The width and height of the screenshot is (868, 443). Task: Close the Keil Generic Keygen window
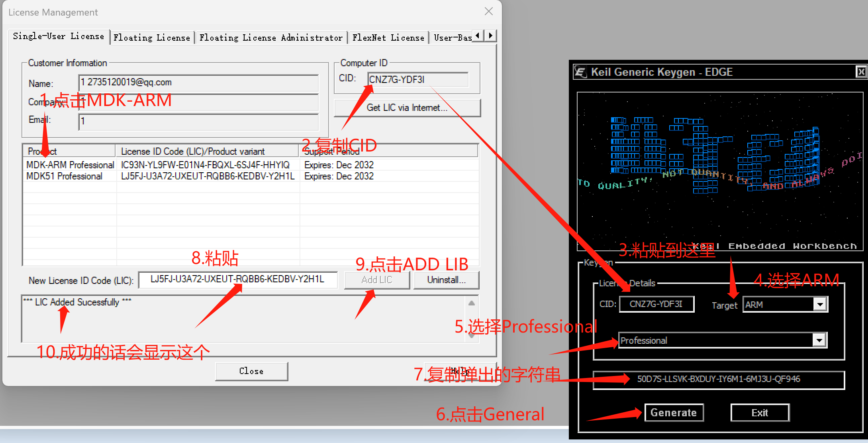tap(861, 72)
